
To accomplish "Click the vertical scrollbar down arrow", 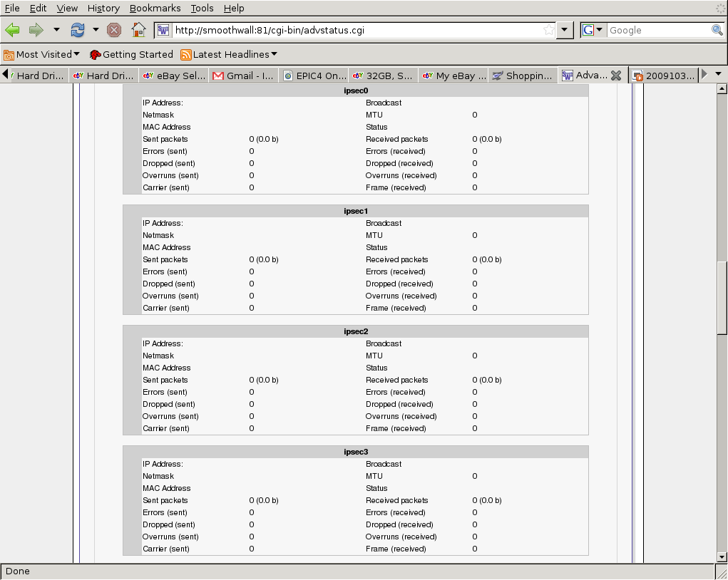I will [722, 556].
